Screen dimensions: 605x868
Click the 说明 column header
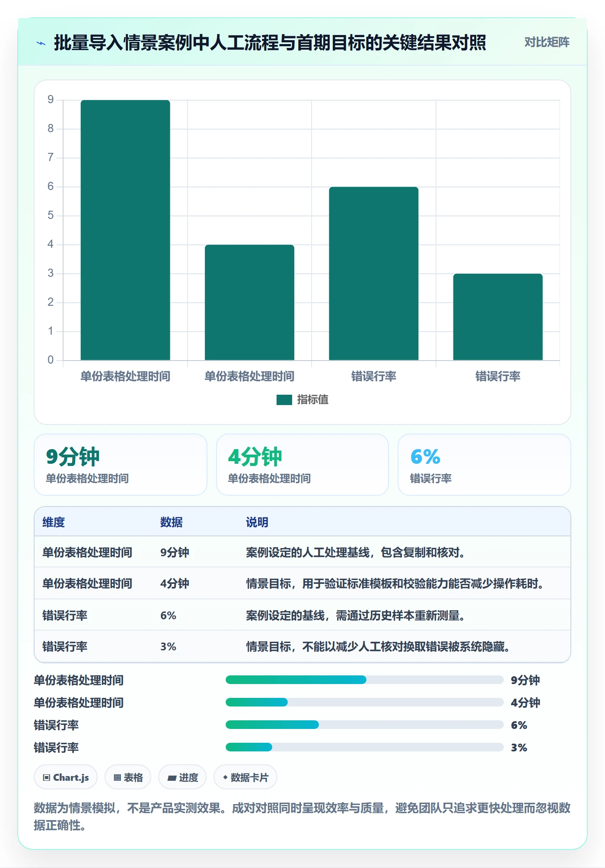click(257, 522)
